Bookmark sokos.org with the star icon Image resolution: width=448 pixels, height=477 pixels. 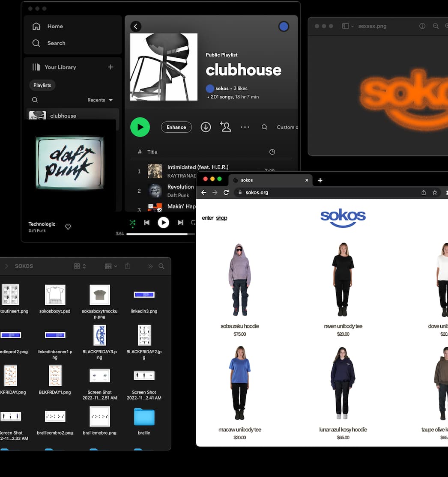coord(435,193)
